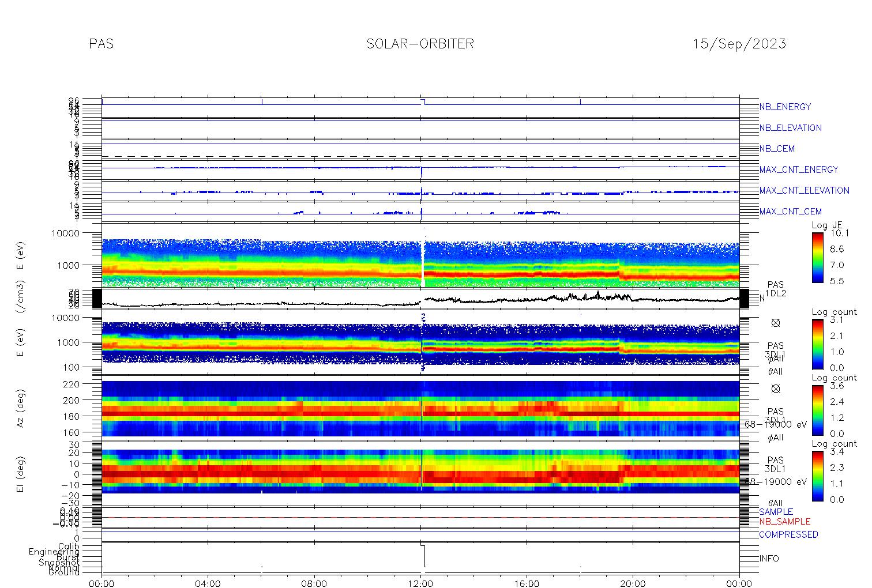Image resolution: width=872 pixels, height=588 pixels.
Task: Click the SOLAR-ORBITER title
Action: coord(420,44)
